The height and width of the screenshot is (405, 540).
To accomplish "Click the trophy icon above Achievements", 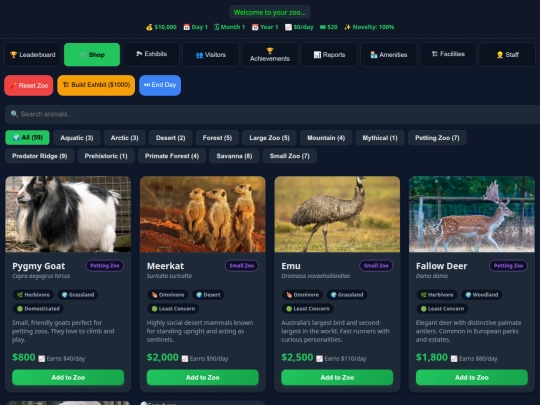I will tap(270, 51).
